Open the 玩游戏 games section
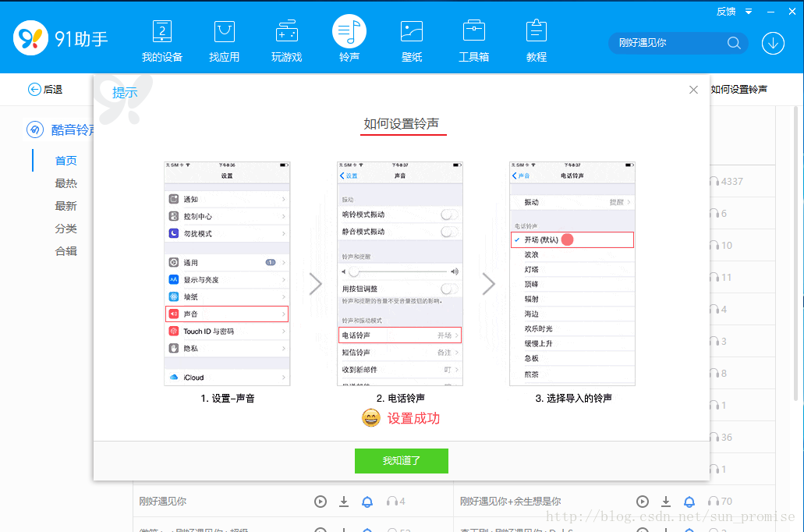The width and height of the screenshot is (804, 532). point(287,41)
